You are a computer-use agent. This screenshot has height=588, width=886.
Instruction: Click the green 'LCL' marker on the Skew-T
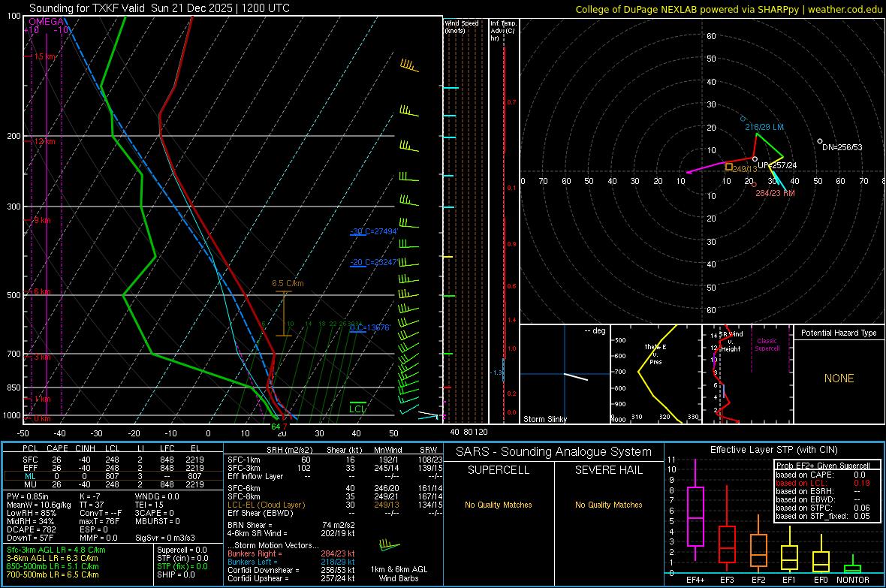[x=357, y=409]
